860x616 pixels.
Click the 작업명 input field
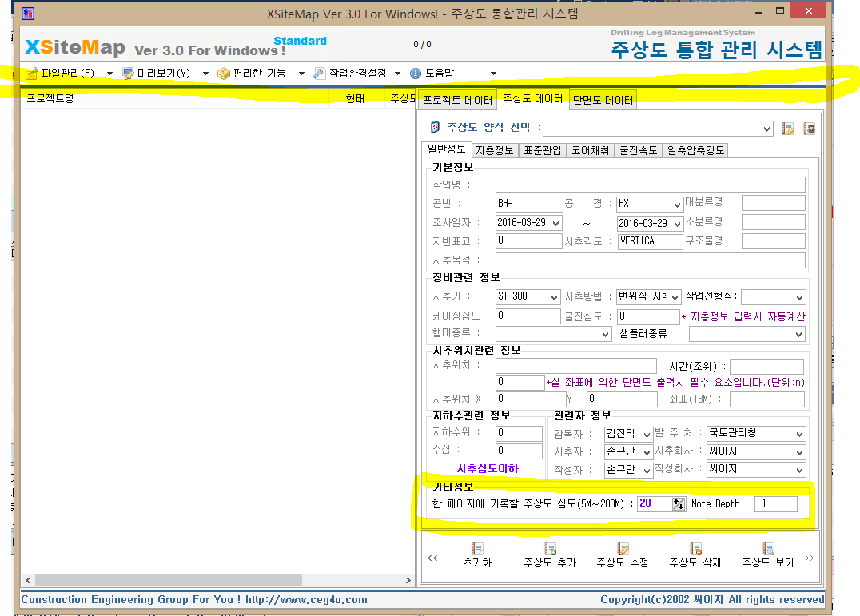(650, 185)
